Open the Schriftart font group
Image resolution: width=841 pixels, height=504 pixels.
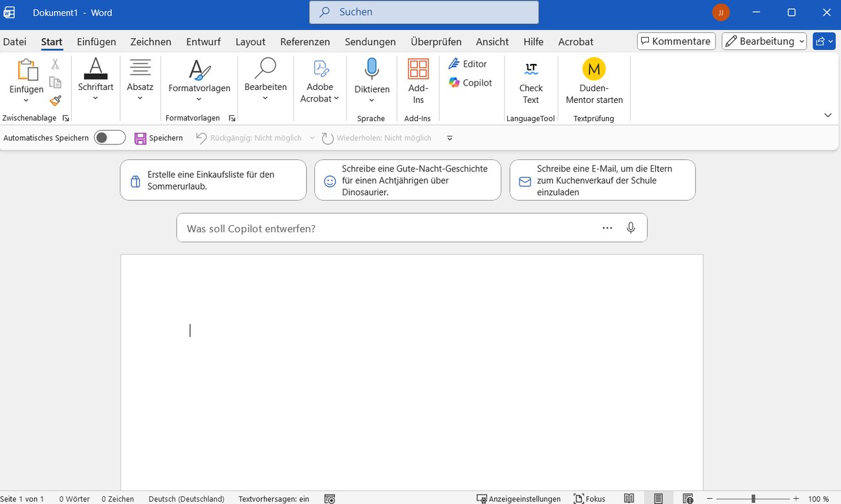[96, 79]
